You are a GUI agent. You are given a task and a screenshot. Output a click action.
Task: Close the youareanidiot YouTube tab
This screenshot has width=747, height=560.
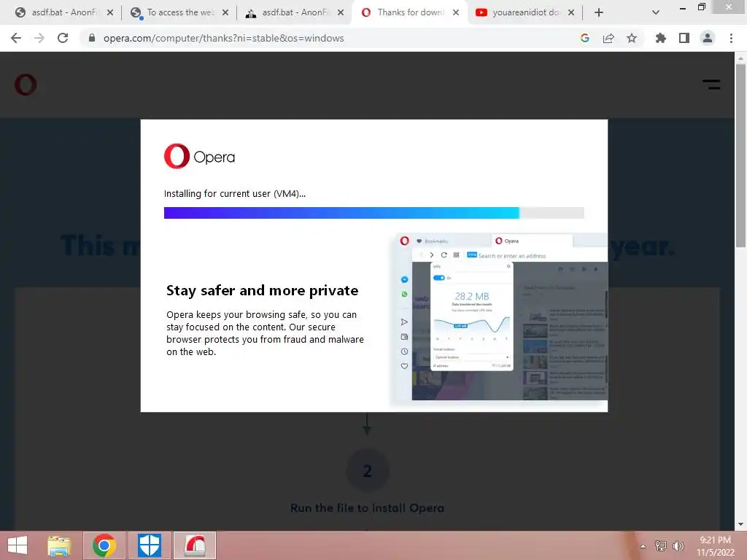(x=571, y=13)
